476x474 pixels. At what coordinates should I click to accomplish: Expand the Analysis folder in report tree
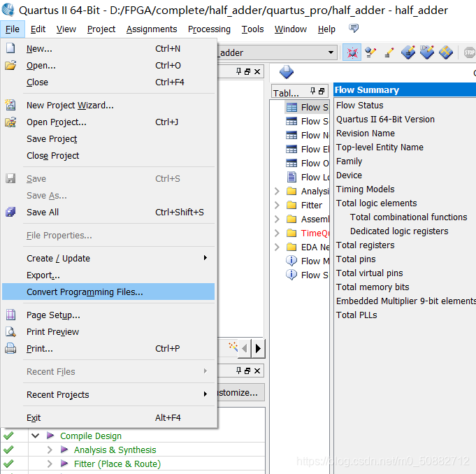pos(277,191)
